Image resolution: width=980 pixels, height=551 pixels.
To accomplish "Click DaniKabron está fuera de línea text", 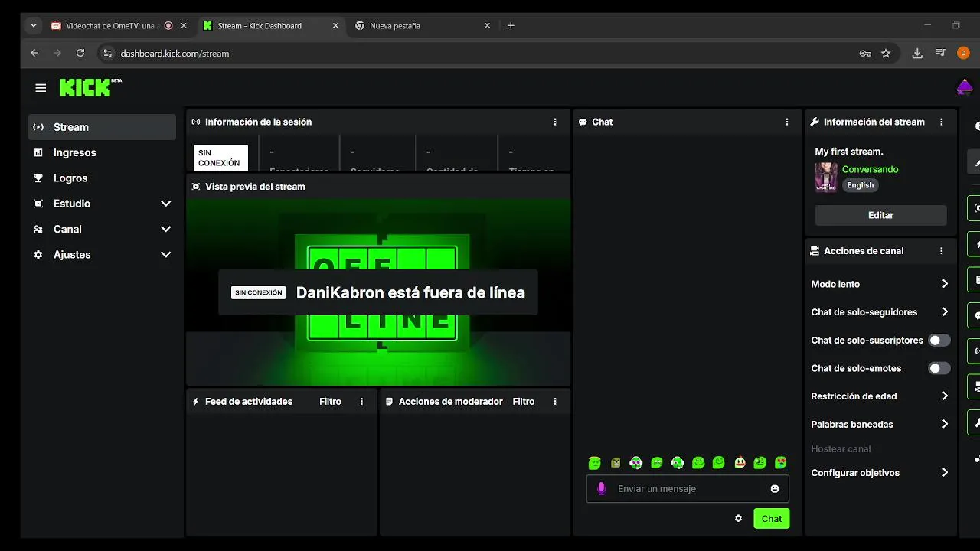I will pos(410,292).
